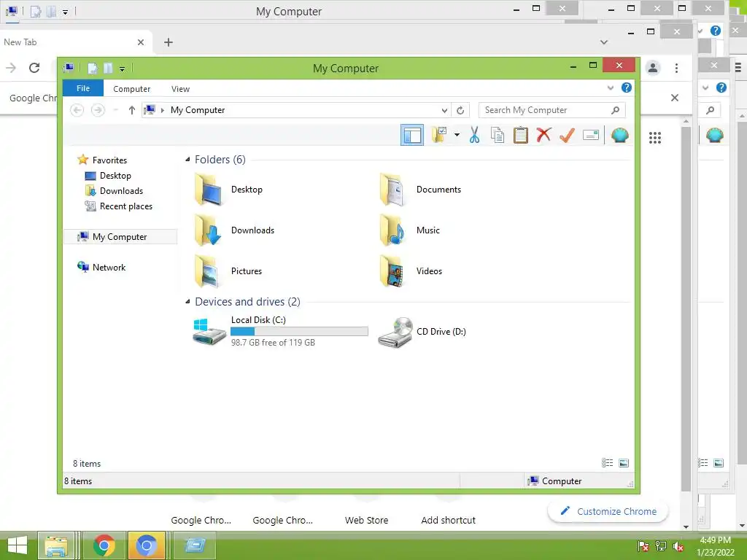Click the Search My Computer field
This screenshot has height=560, width=747.
tap(551, 110)
